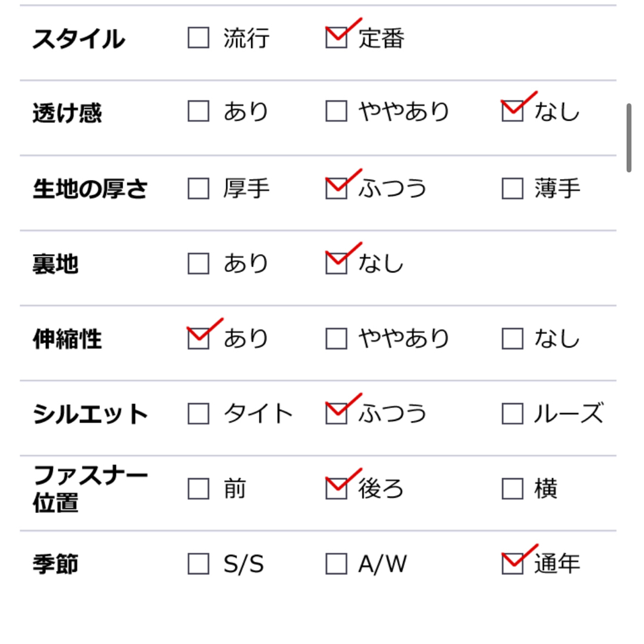The image size is (644, 644).
Task: Tick the なし box for 伸縮性
Action: pos(513,339)
